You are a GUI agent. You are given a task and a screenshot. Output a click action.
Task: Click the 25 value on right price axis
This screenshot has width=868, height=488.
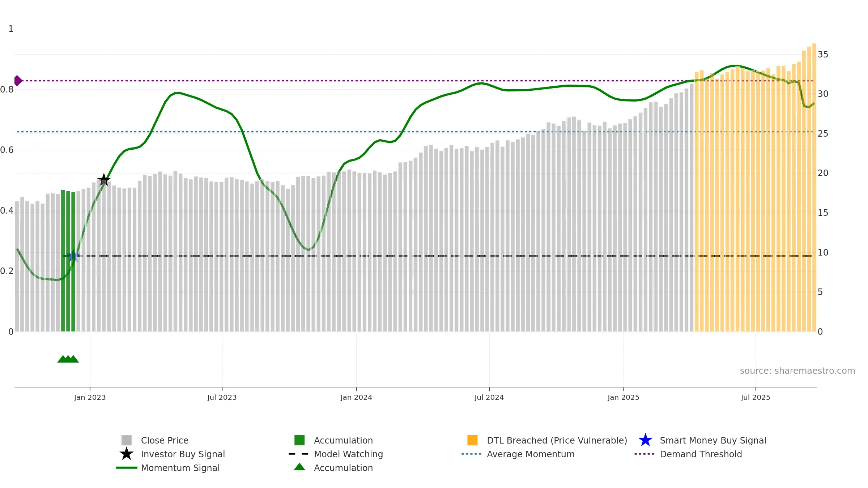(x=823, y=134)
